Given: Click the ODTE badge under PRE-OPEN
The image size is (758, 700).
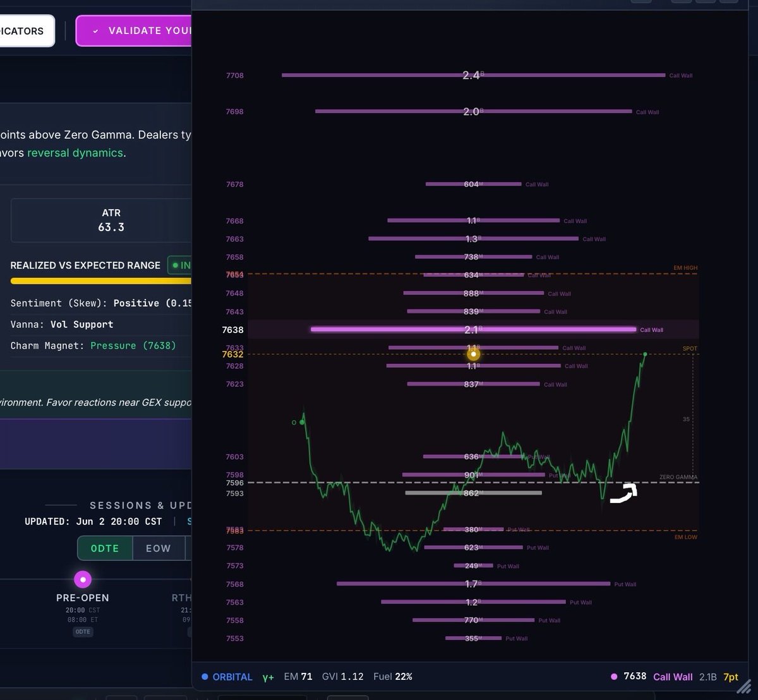Looking at the screenshot, I should click(x=83, y=632).
